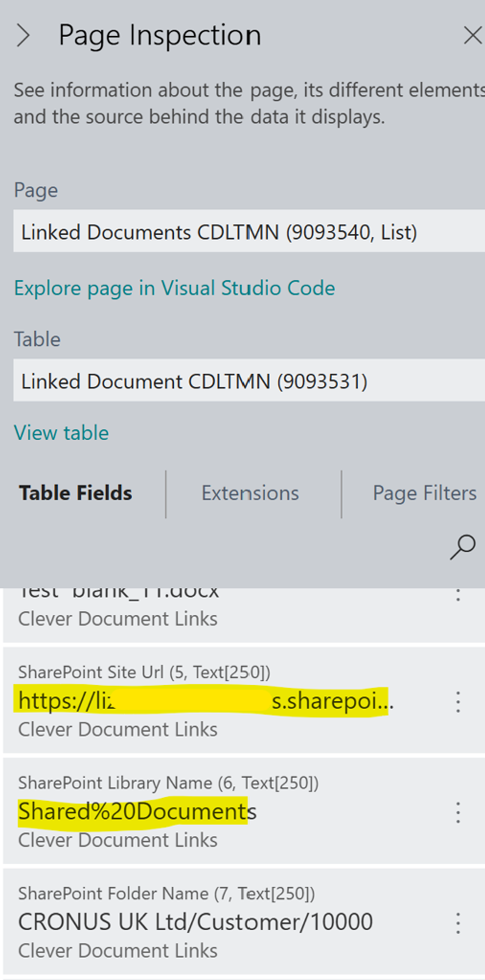Open three-dot menu beside the docx field

(458, 594)
